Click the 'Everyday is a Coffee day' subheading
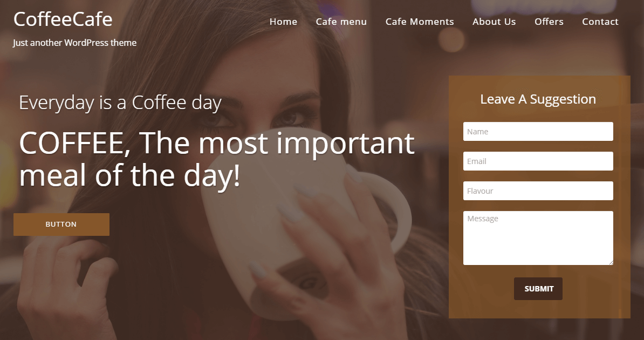 (x=120, y=103)
